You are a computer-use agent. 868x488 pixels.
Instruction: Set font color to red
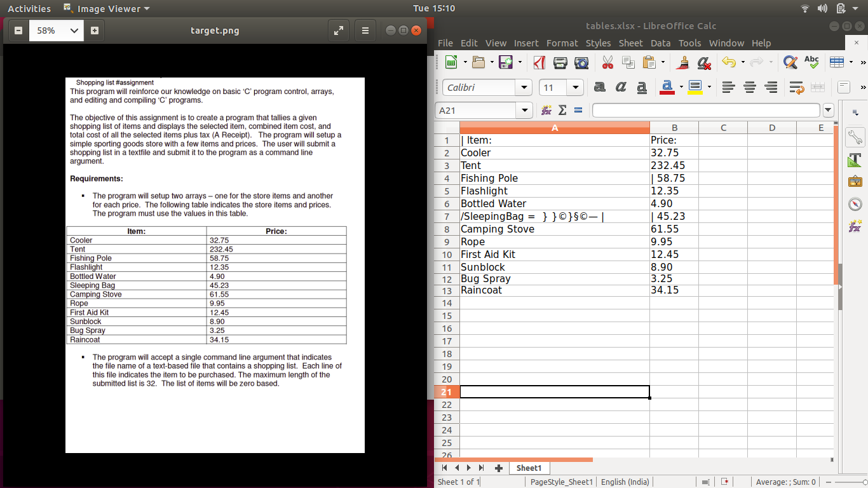(667, 88)
